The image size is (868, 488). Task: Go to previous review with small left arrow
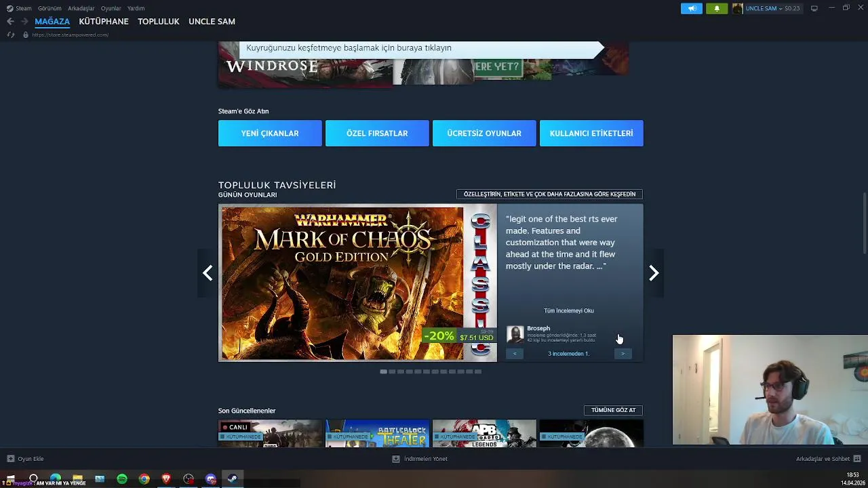(515, 354)
